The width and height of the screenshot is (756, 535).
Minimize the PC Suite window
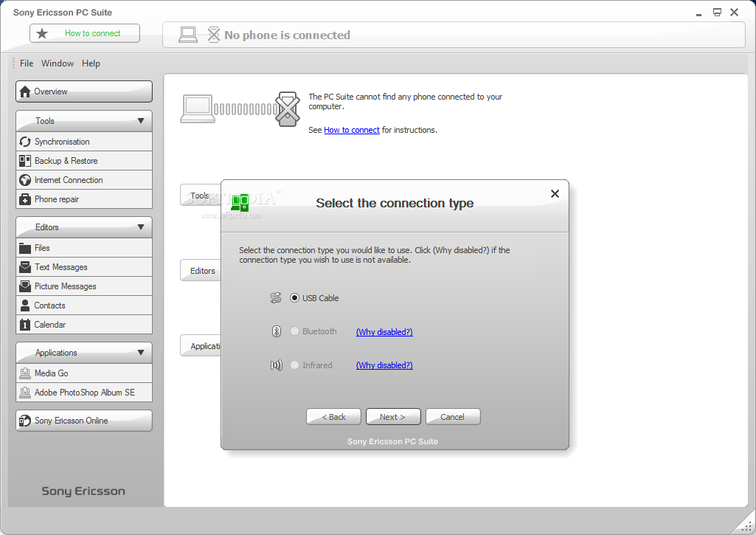pyautogui.click(x=698, y=14)
